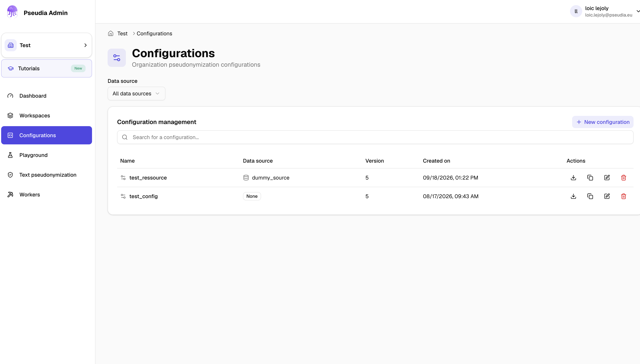Go to Workspaces in sidebar
This screenshot has width=640, height=364.
point(47,116)
